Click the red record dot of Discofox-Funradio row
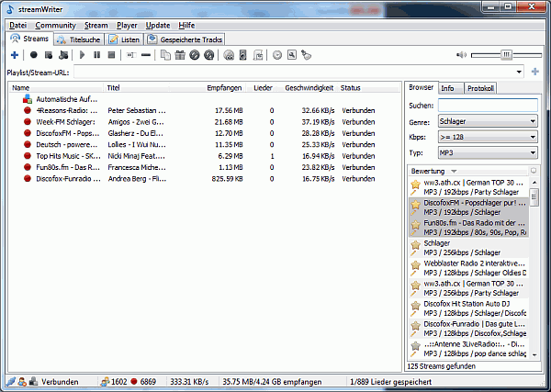This screenshot has height=392, width=551. 28,179
